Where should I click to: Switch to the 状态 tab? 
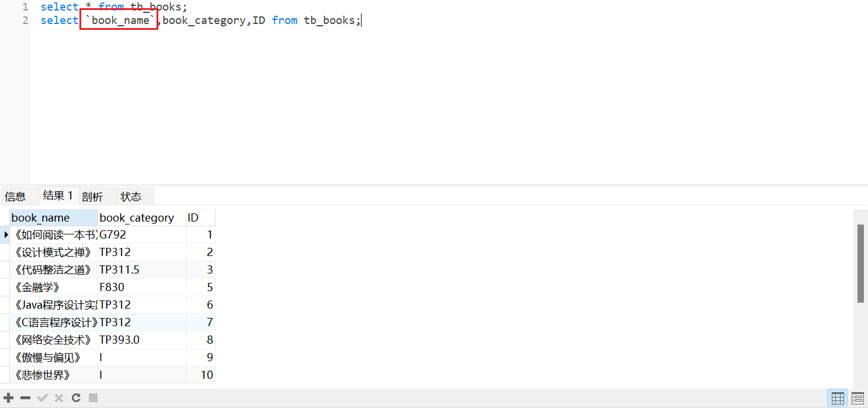point(131,196)
